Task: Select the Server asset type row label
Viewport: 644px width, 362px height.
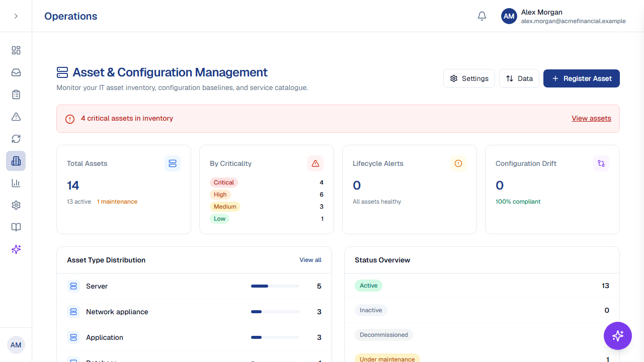Action: point(97,286)
